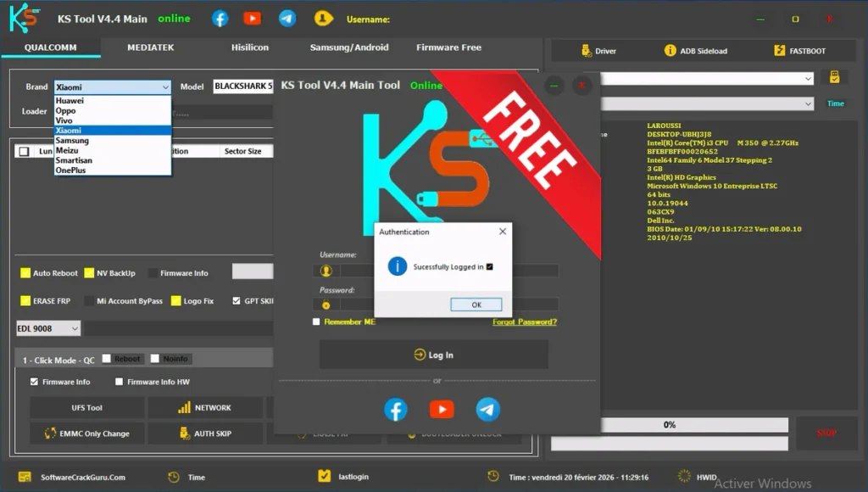Click the Telegram icon below Log In

pyautogui.click(x=487, y=410)
